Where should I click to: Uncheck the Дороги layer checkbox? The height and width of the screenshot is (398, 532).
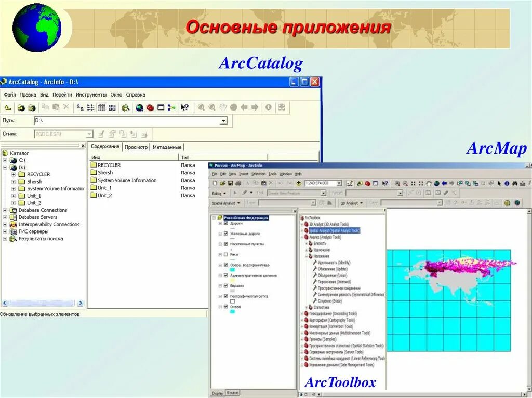coord(225,224)
